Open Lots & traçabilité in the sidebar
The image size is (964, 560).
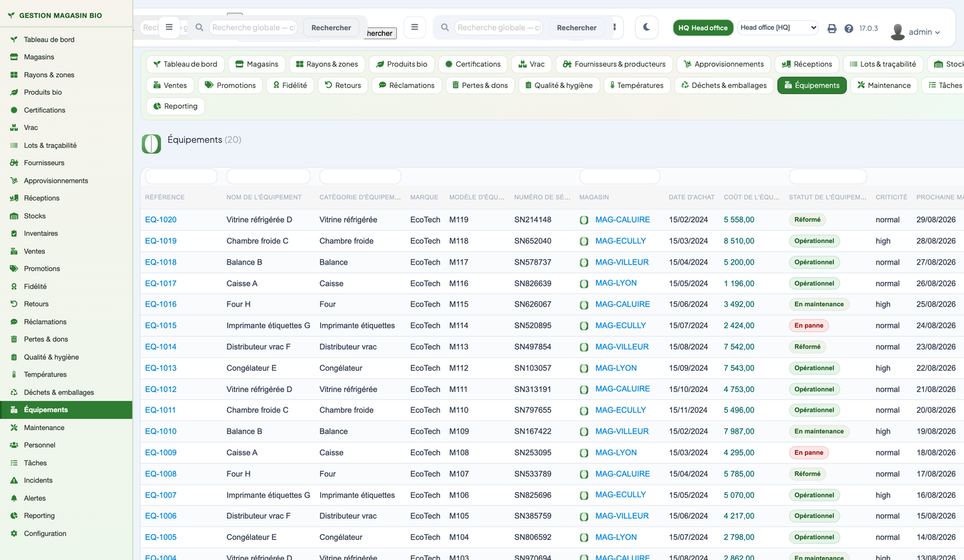tap(67, 145)
